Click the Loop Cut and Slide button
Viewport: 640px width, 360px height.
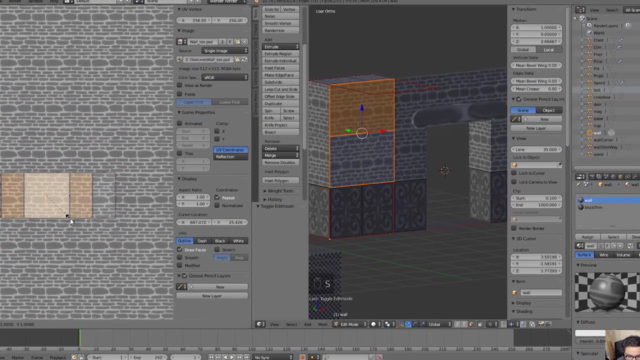(x=281, y=89)
